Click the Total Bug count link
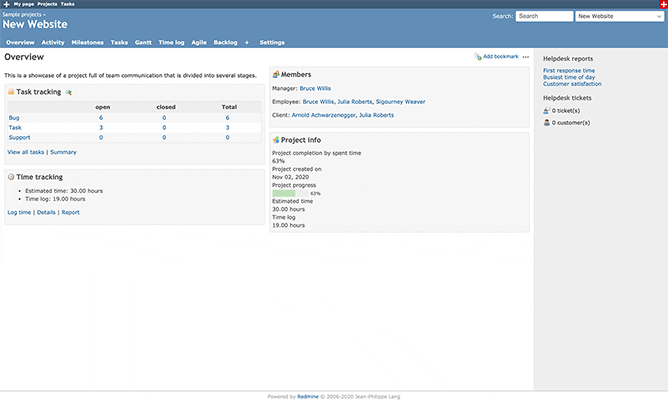This screenshot has height=401, width=668. pyautogui.click(x=227, y=118)
